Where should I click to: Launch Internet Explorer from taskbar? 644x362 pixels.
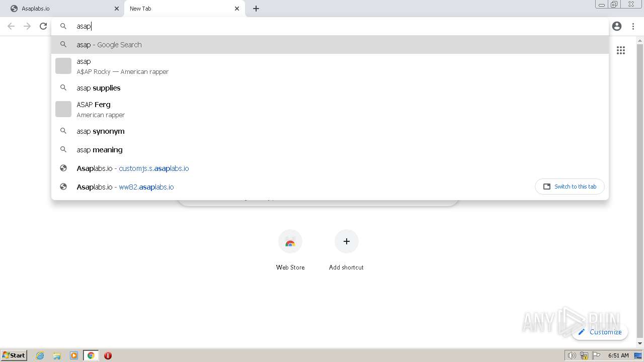40,355
